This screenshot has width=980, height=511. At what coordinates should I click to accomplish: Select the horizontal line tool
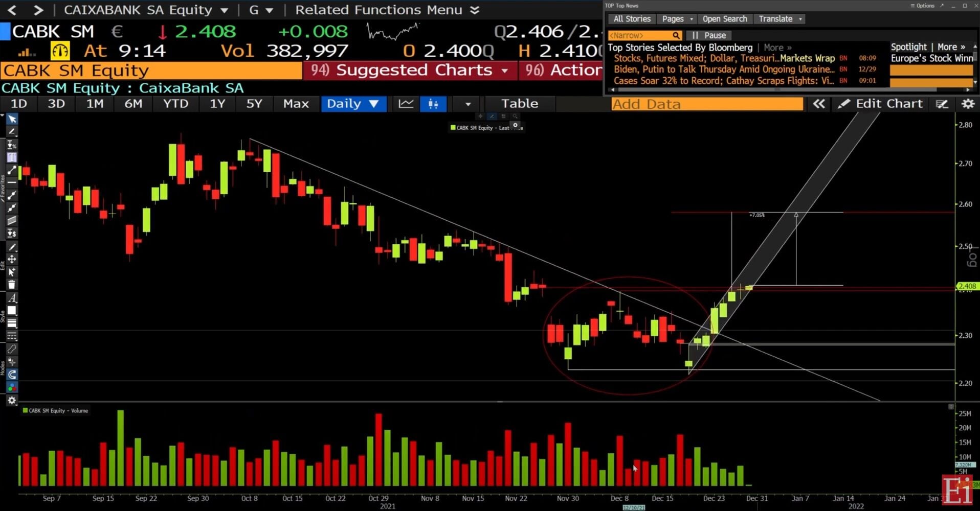click(12, 182)
